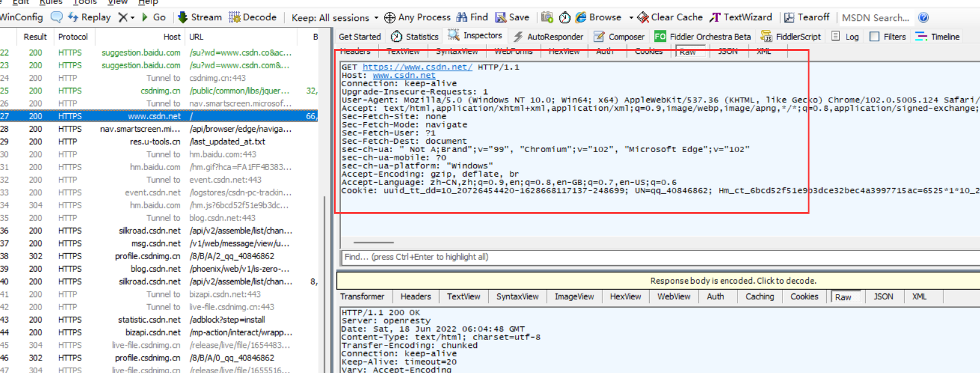Select response HexView tab
This screenshot has width=980, height=373.
click(625, 296)
